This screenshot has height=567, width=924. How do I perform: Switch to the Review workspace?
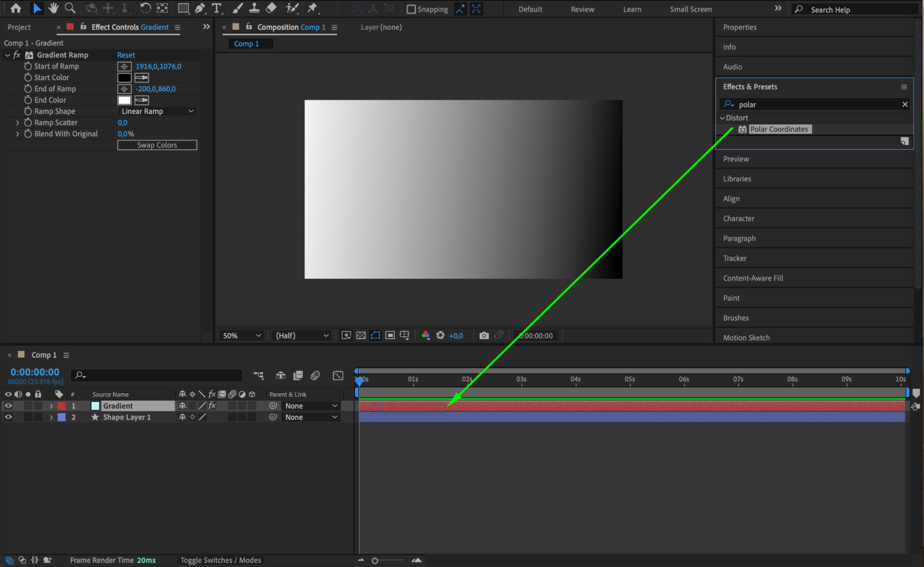(582, 9)
